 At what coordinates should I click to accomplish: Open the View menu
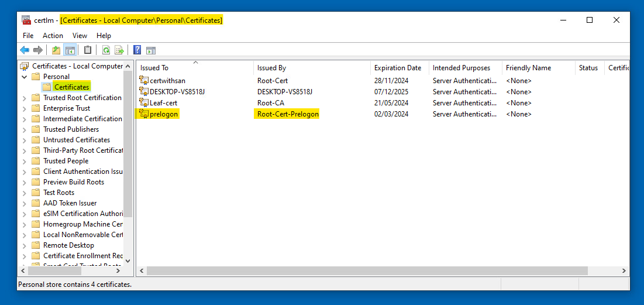80,36
